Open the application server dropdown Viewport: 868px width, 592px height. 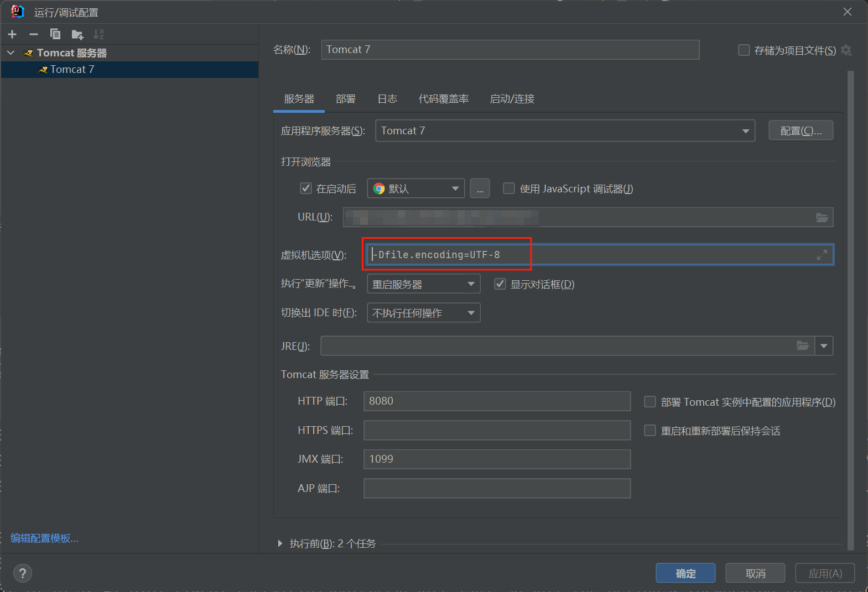tap(565, 131)
